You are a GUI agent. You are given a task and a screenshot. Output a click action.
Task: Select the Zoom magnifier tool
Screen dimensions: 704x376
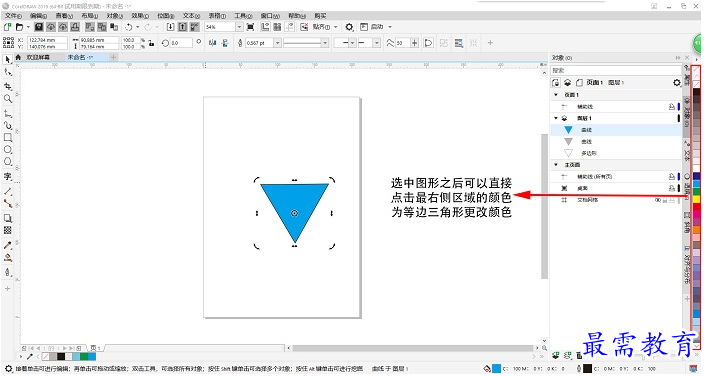tap(8, 98)
